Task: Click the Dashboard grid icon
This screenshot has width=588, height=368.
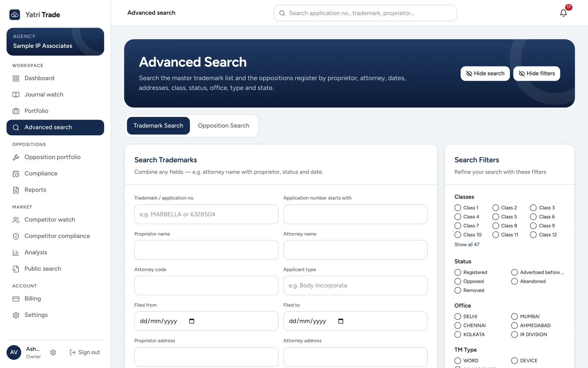Action: (x=16, y=78)
